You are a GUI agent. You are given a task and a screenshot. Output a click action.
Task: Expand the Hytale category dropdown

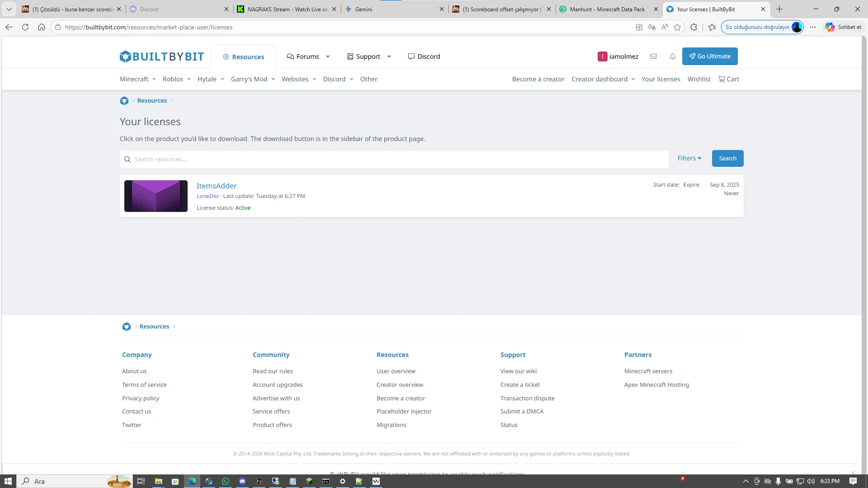[x=222, y=79]
